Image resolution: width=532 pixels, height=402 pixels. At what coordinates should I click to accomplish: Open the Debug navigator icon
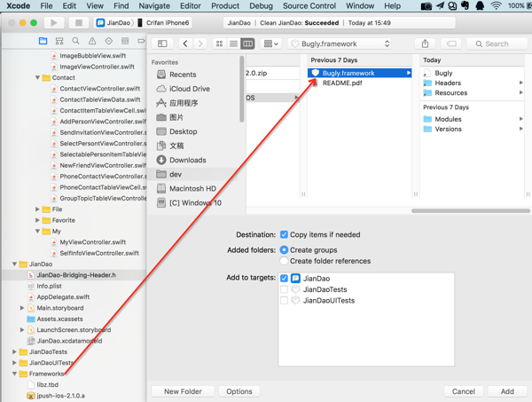tap(125, 41)
